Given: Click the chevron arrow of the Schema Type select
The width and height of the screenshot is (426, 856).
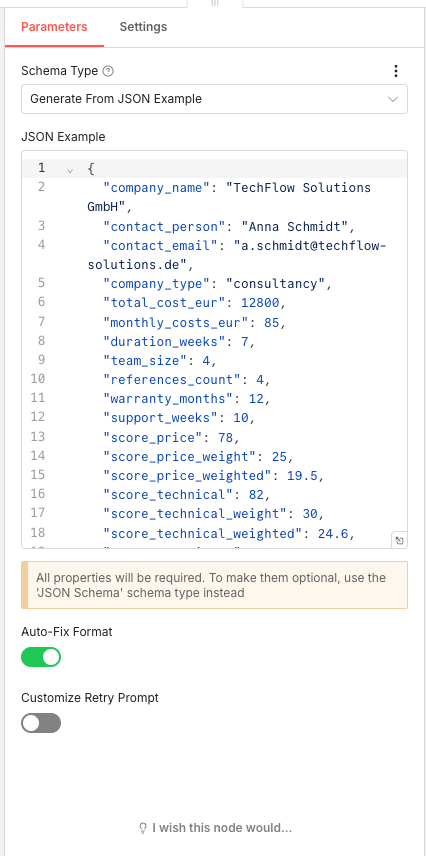Looking at the screenshot, I should [x=393, y=99].
